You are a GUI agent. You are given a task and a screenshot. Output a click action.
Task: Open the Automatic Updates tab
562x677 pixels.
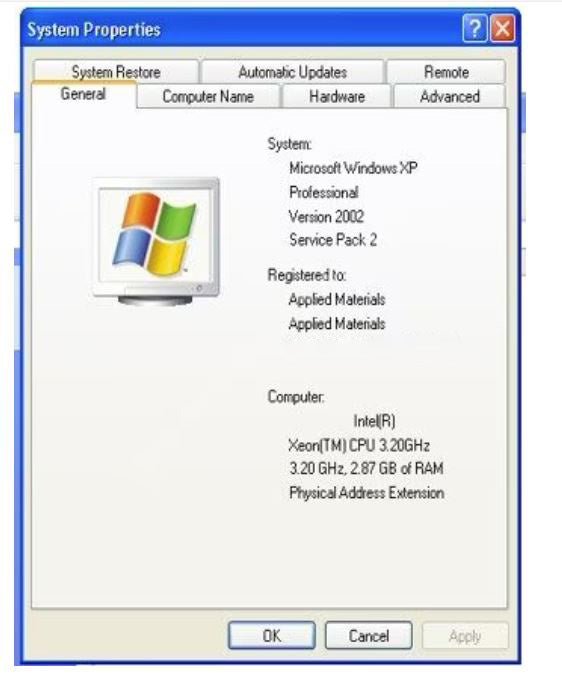click(x=293, y=72)
